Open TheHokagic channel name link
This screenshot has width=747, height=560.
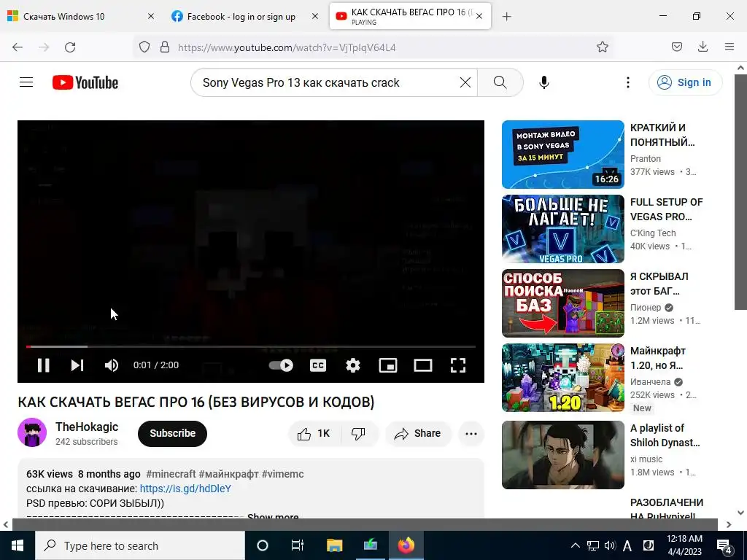[87, 427]
